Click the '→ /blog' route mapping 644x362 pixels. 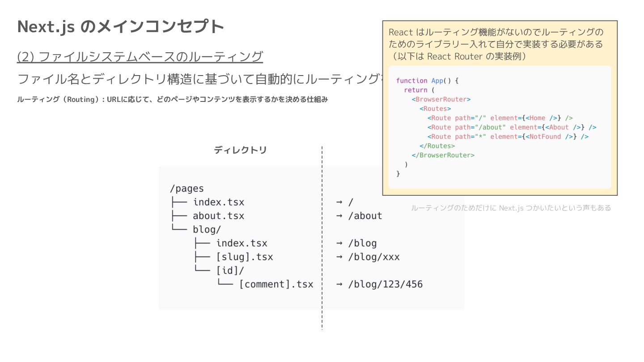click(x=356, y=244)
